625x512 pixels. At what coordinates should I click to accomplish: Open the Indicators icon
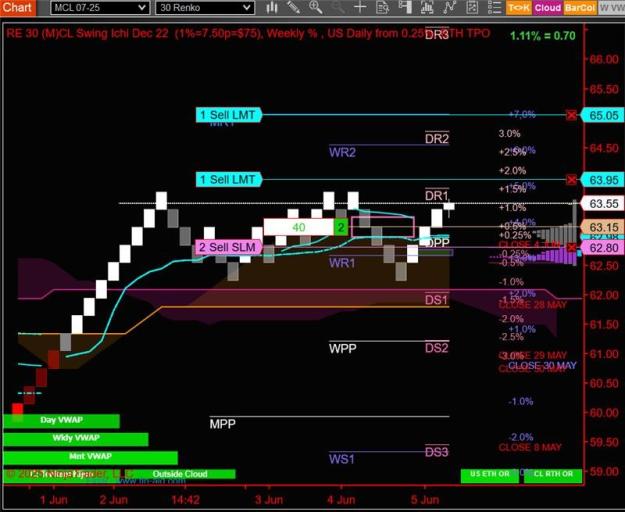pos(449,8)
